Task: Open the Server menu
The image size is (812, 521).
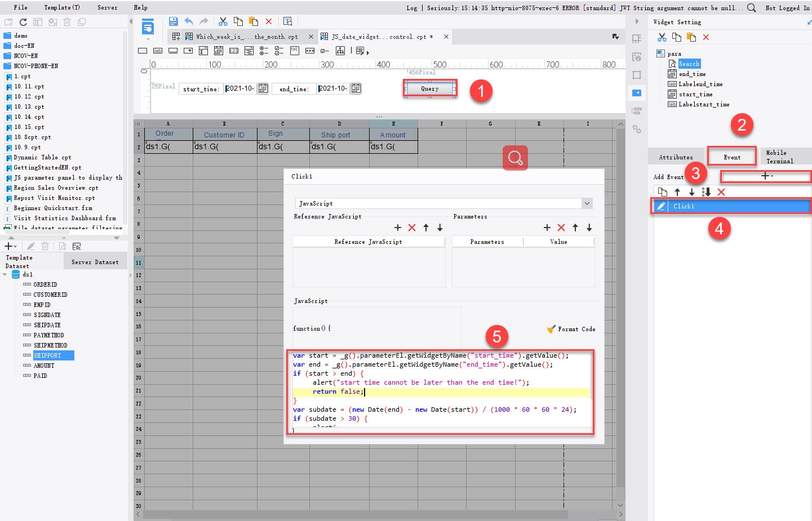Action: [x=107, y=7]
